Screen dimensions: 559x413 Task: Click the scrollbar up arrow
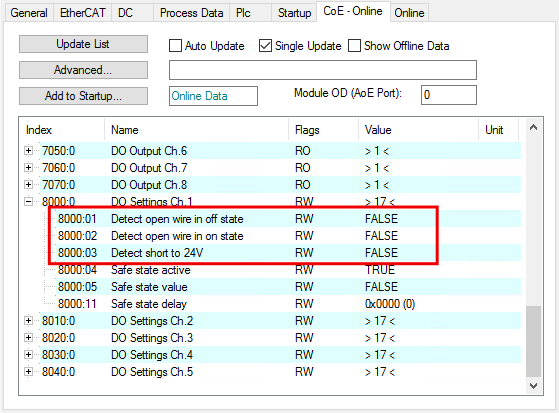coord(533,127)
